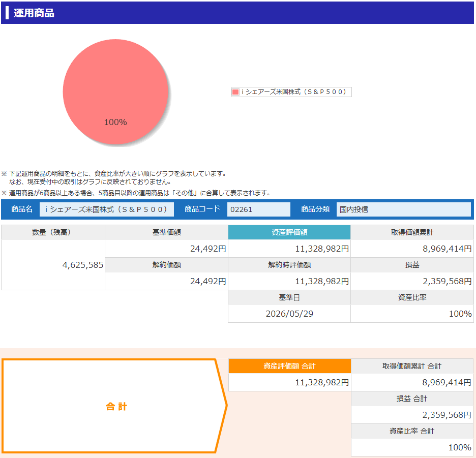Image resolution: width=476 pixels, height=458 pixels.
Task: Click the 商品コード value 02261
Action: (x=259, y=209)
